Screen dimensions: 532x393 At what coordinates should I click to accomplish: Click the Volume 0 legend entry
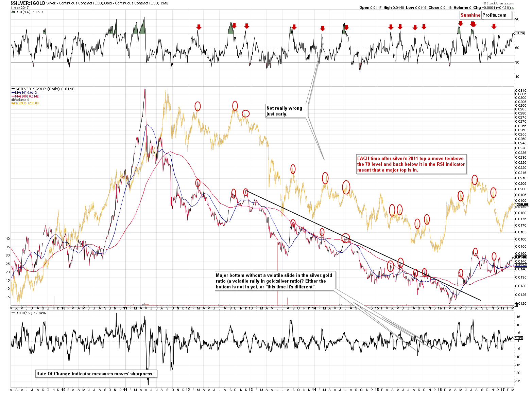click(21, 100)
